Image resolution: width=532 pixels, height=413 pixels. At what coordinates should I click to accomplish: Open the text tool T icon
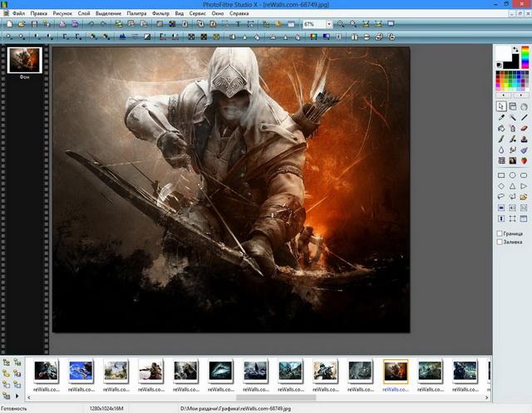238,24
